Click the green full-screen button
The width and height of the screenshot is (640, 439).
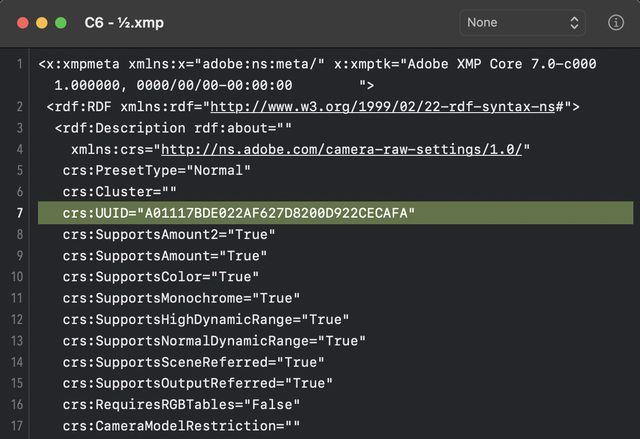(x=61, y=22)
